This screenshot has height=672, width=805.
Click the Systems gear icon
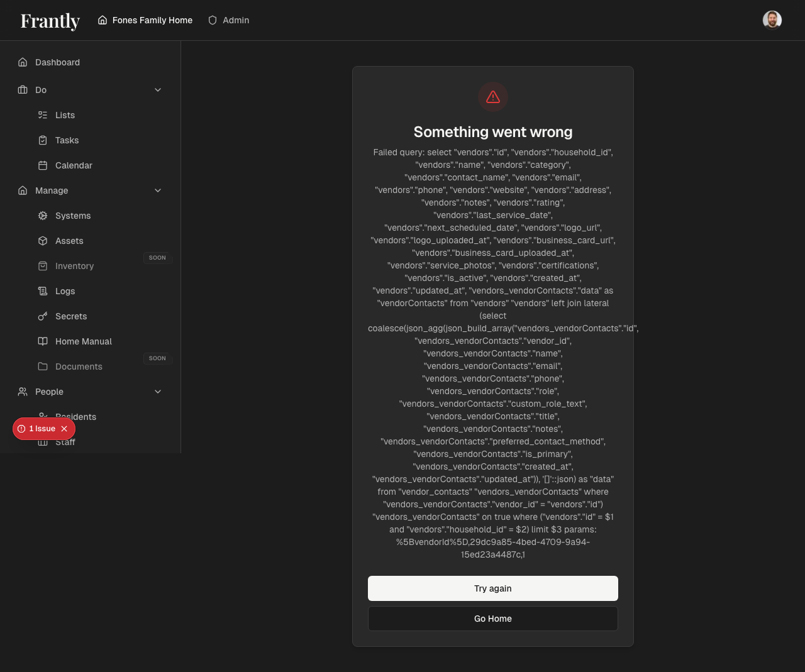43,216
